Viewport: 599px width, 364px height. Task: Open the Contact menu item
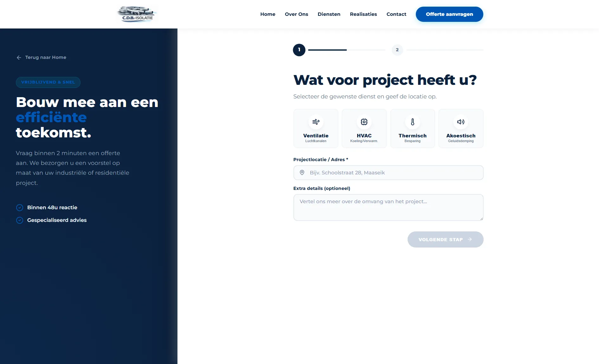click(x=396, y=14)
